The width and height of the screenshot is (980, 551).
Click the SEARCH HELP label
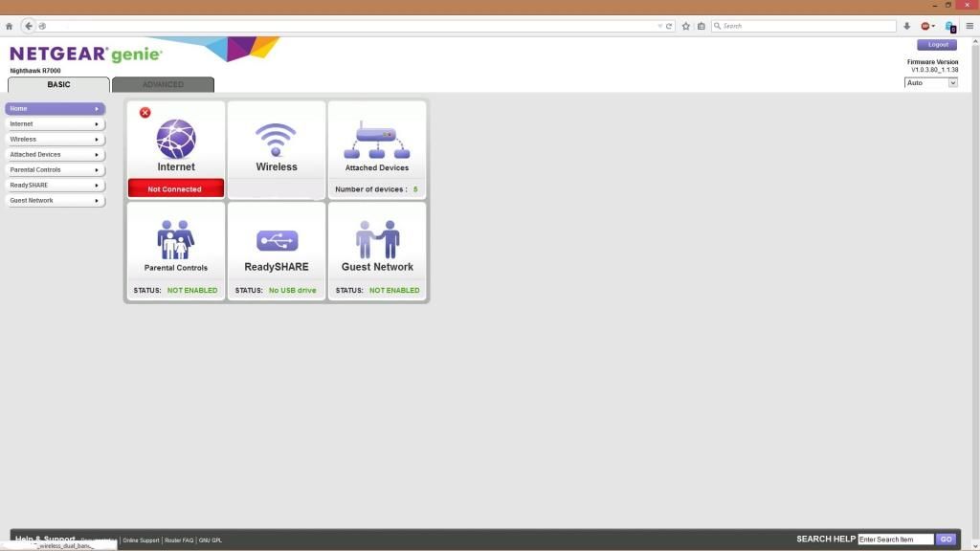click(x=826, y=540)
